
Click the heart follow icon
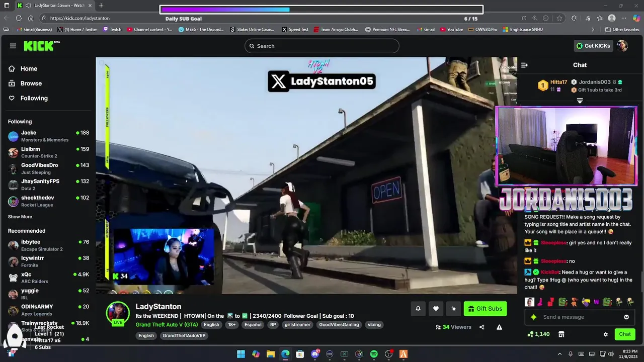tap(436, 309)
